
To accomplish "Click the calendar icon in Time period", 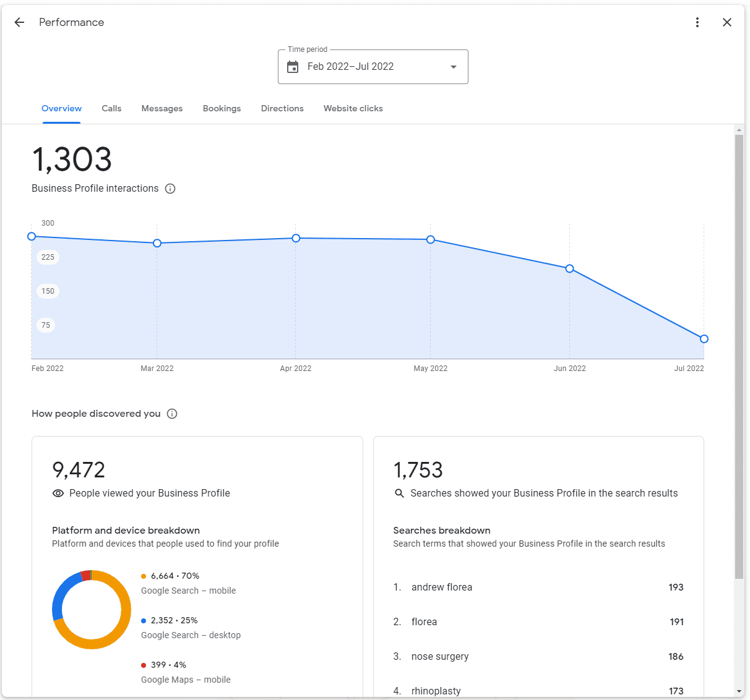I will (x=293, y=67).
